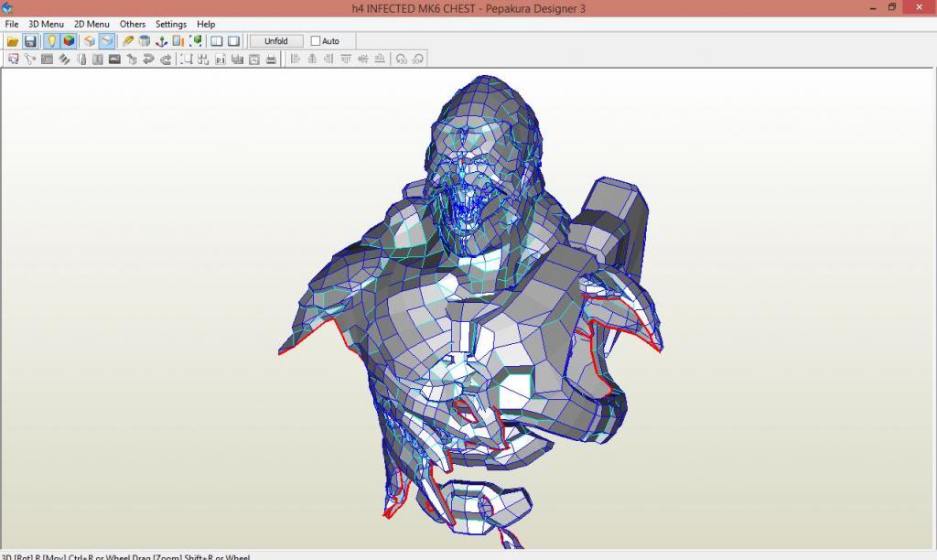Click the model size ruler icon
This screenshot has width=937, height=560.
tap(178, 41)
